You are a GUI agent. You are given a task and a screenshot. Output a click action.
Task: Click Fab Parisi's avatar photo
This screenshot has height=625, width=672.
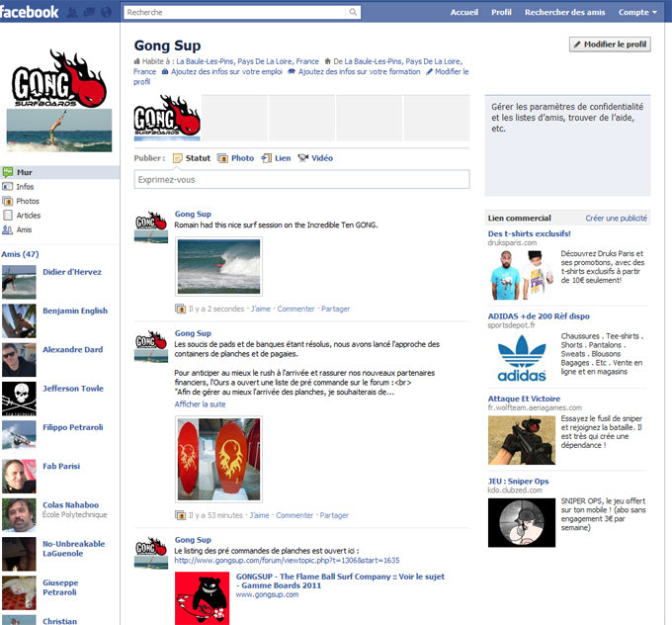click(19, 476)
